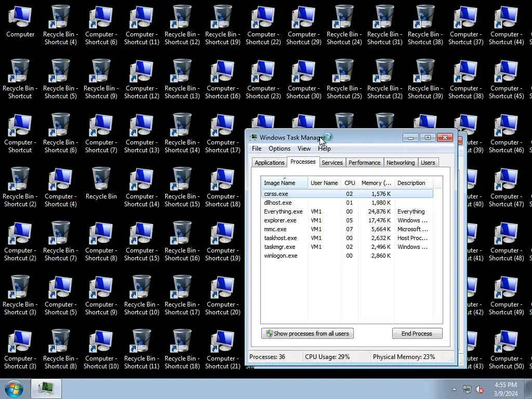Select the Processes tab
Image resolution: width=532 pixels, height=399 pixels.
303,162
